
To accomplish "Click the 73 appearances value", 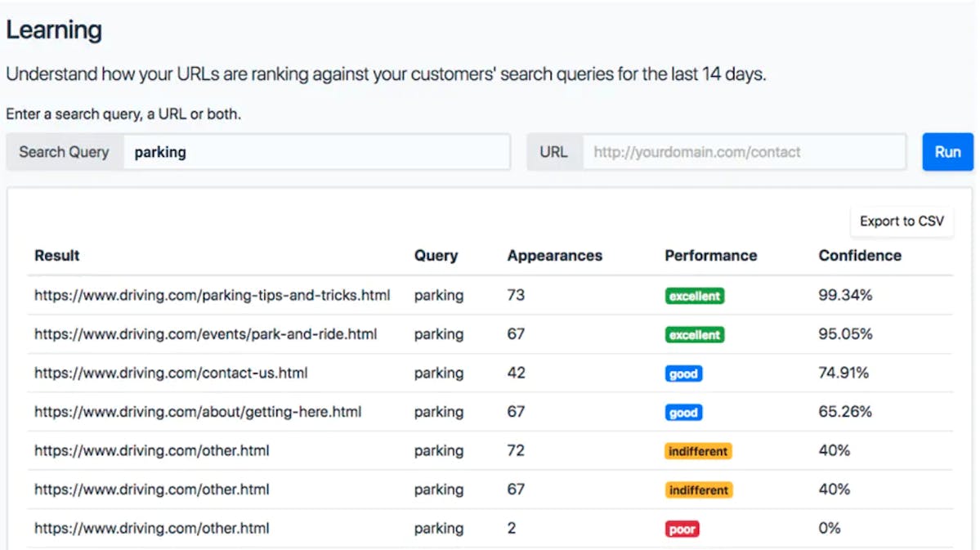I will pyautogui.click(x=516, y=295).
